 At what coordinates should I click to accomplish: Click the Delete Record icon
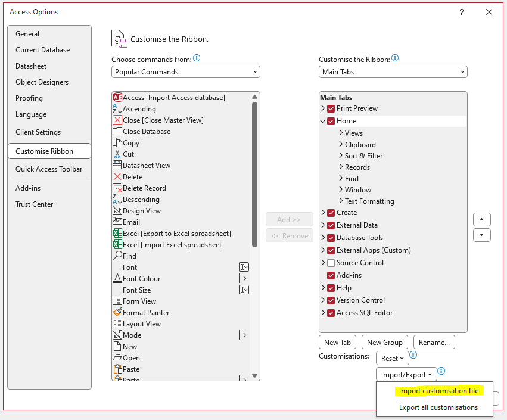(117, 188)
